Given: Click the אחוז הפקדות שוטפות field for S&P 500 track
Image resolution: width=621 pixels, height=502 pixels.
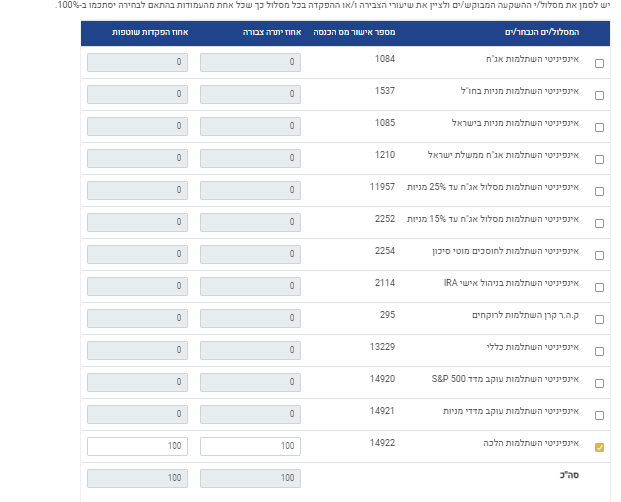Looking at the screenshot, I should pos(137,382).
